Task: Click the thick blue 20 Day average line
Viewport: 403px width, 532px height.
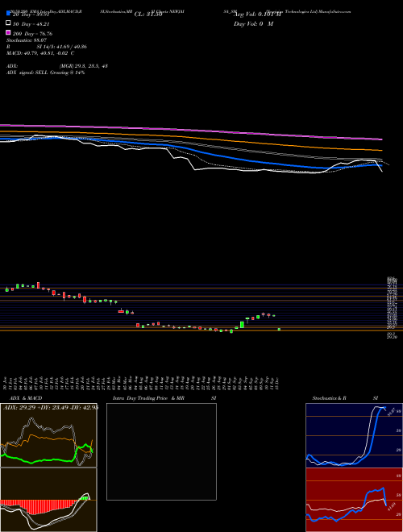Action: [x=191, y=148]
